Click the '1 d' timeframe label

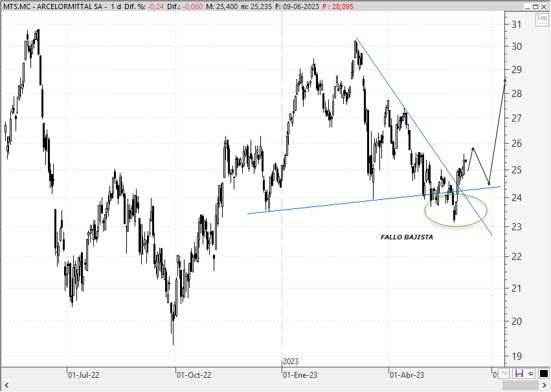coord(116,6)
